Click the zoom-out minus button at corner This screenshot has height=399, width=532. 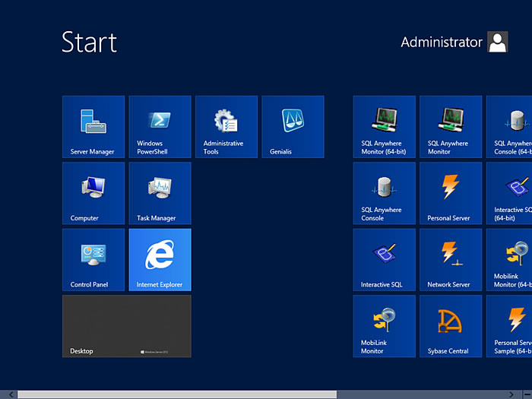tap(527, 394)
